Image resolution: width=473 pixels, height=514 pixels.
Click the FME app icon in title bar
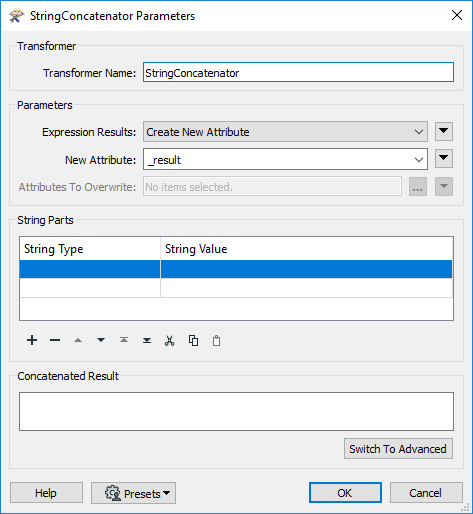[x=16, y=16]
